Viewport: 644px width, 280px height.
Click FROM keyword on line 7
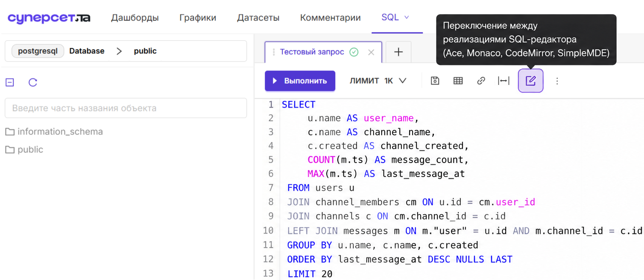point(299,188)
